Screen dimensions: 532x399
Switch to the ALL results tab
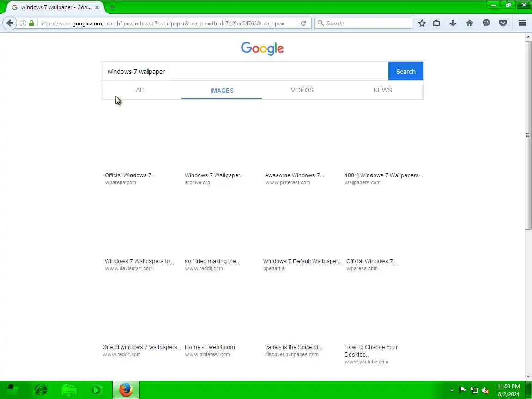[x=141, y=90]
